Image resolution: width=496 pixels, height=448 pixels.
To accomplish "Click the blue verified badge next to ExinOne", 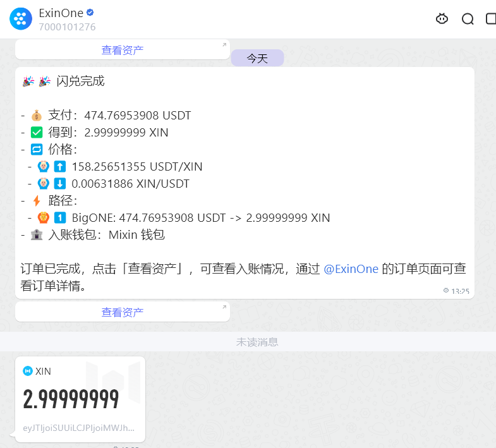I will [x=90, y=13].
